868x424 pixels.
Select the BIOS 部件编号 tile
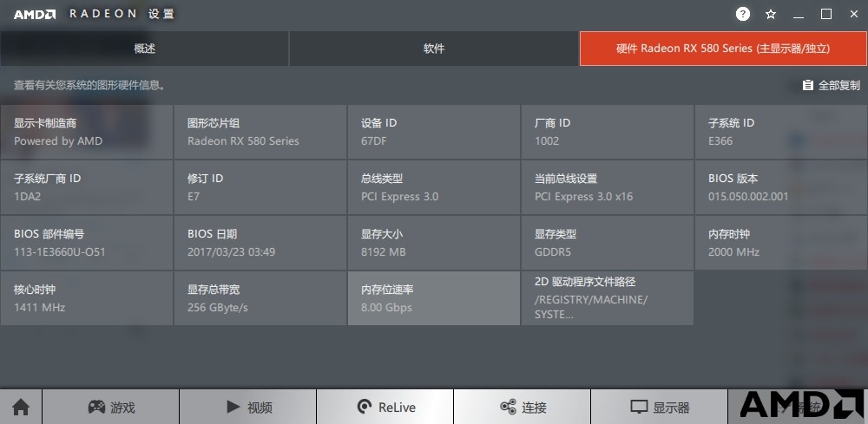[x=86, y=243]
